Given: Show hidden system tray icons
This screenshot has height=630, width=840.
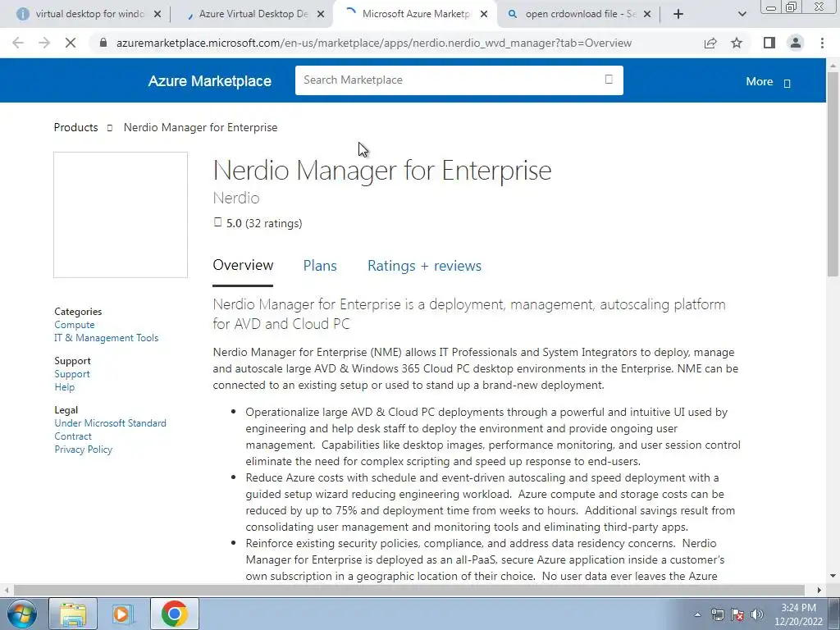Looking at the screenshot, I should pyautogui.click(x=697, y=614).
